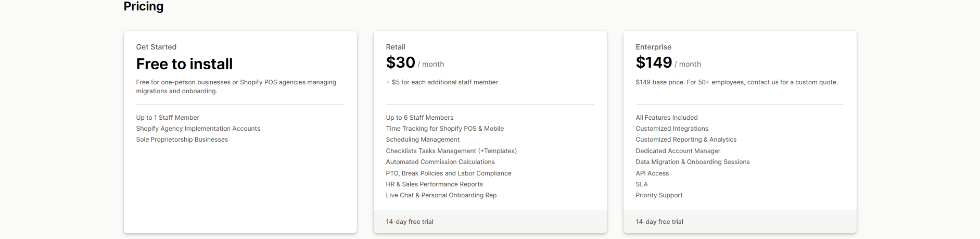Click the $149 monthly price
The width and height of the screenshot is (980, 239).
point(654,62)
